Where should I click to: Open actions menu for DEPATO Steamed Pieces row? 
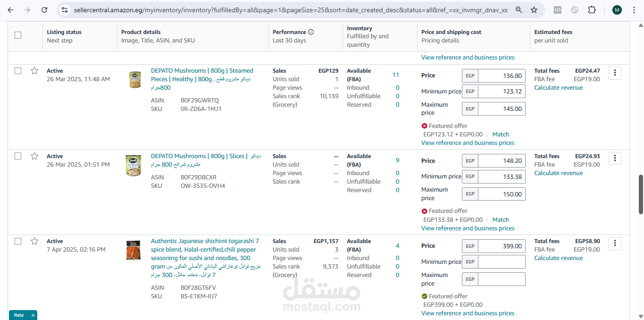[615, 73]
